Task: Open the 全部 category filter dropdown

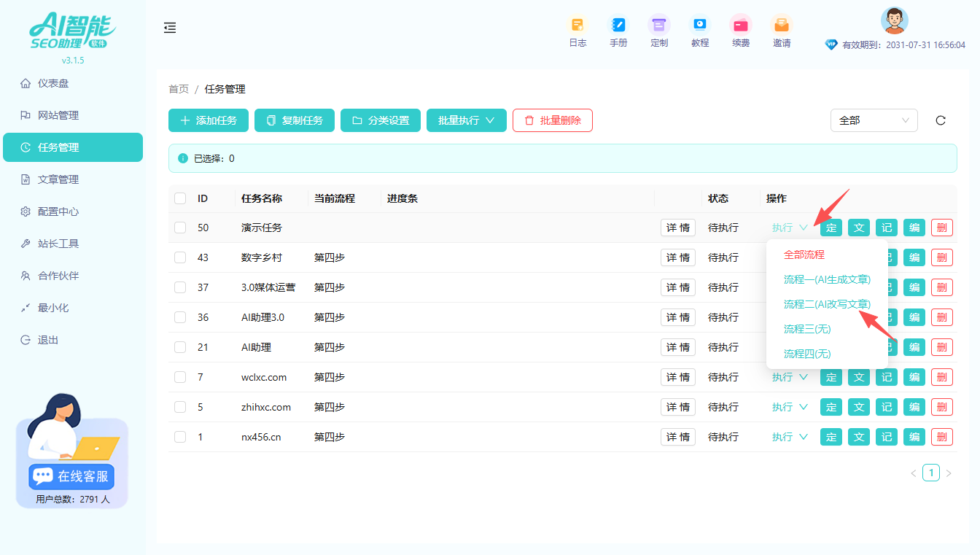Action: pos(874,120)
